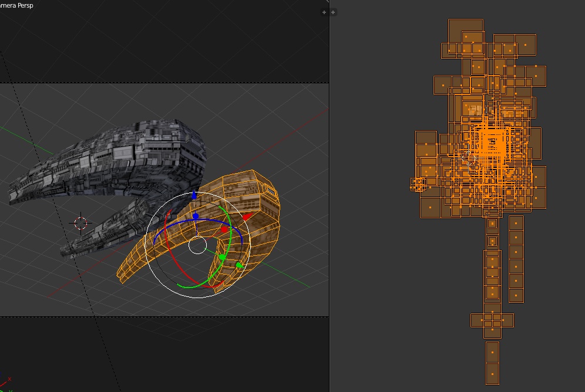The image size is (585, 392).
Task: Click the Camera Persp view label
Action: (16, 5)
